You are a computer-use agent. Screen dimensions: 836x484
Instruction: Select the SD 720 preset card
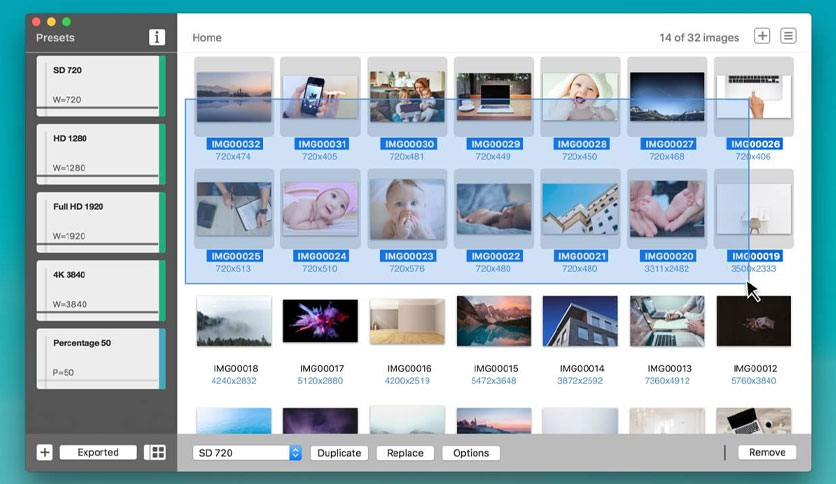click(101, 86)
